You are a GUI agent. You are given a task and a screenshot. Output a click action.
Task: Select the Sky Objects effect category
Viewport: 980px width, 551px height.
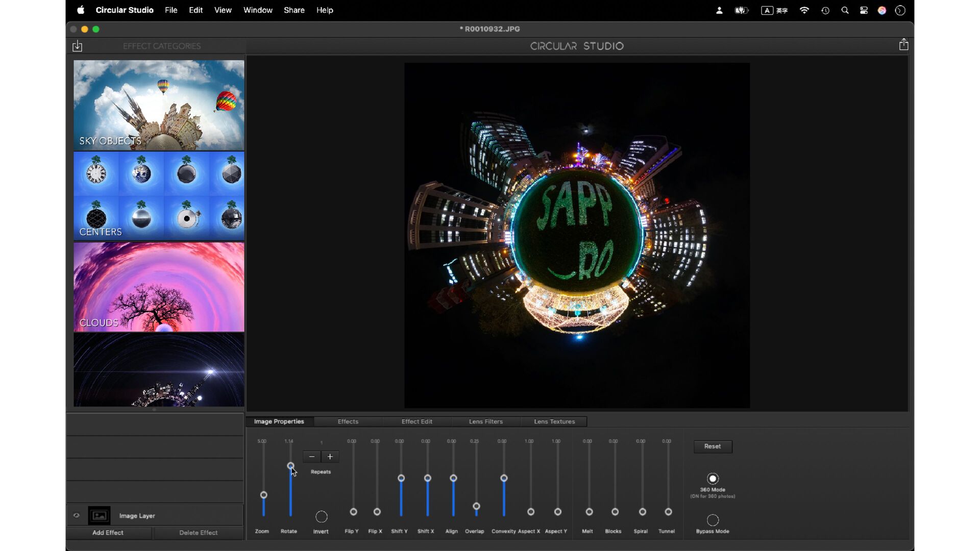click(x=159, y=105)
